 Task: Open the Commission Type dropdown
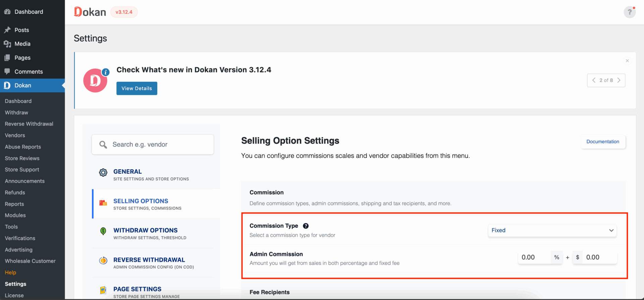[x=552, y=230]
